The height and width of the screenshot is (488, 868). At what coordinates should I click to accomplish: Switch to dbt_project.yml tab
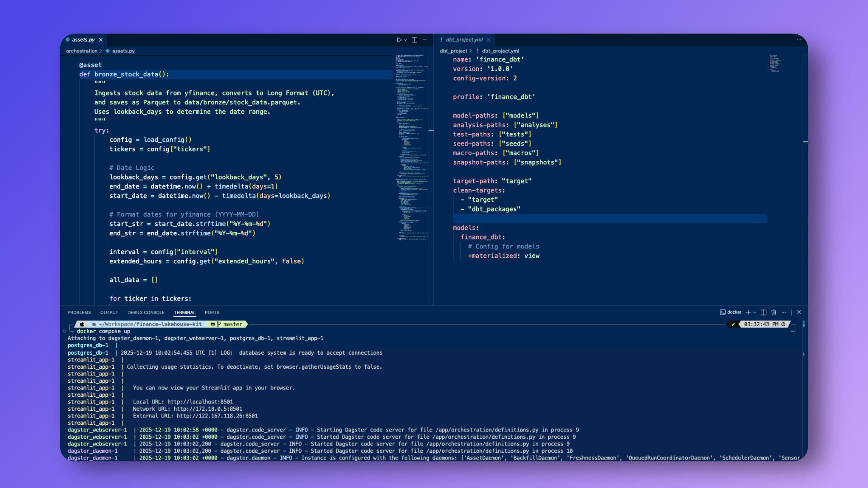[x=464, y=40]
